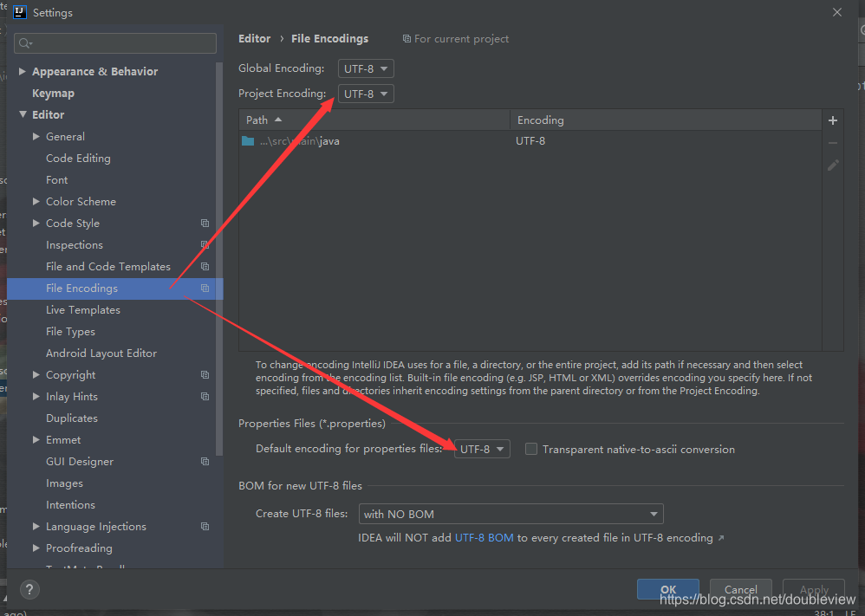Collapse the Editor section
865x616 pixels.
[x=23, y=114]
